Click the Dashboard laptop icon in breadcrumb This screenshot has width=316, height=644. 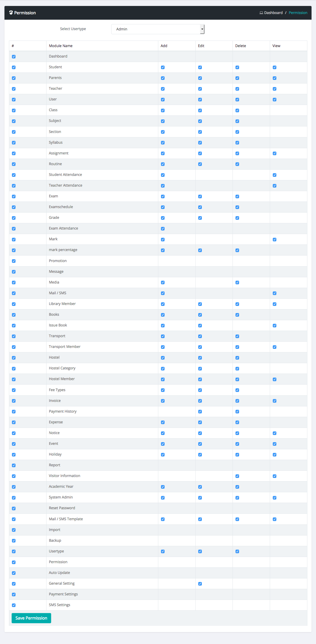click(261, 13)
